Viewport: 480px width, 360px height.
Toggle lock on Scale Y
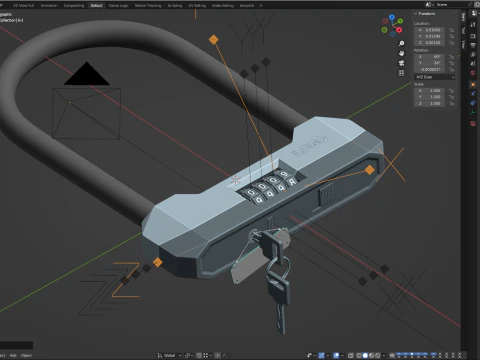click(x=452, y=97)
